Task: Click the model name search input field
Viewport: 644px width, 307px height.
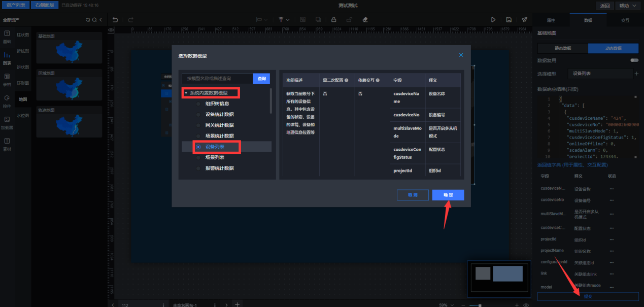Action: 217,79
